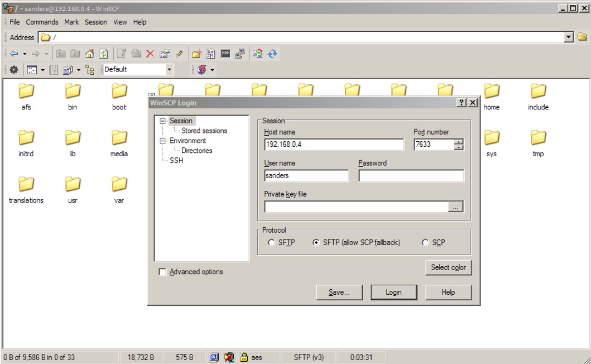591x364 pixels.
Task: Click the synchronize blue arrows icon
Action: tap(272, 54)
